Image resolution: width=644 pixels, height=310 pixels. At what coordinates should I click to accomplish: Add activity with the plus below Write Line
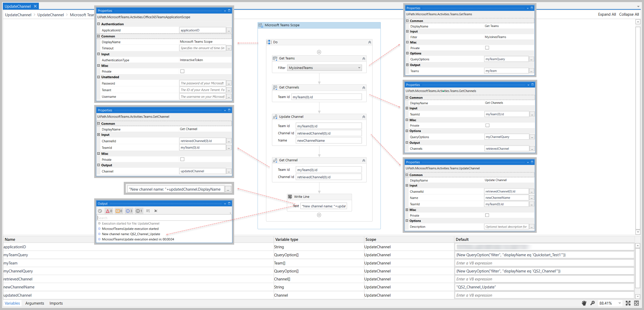[x=319, y=215]
